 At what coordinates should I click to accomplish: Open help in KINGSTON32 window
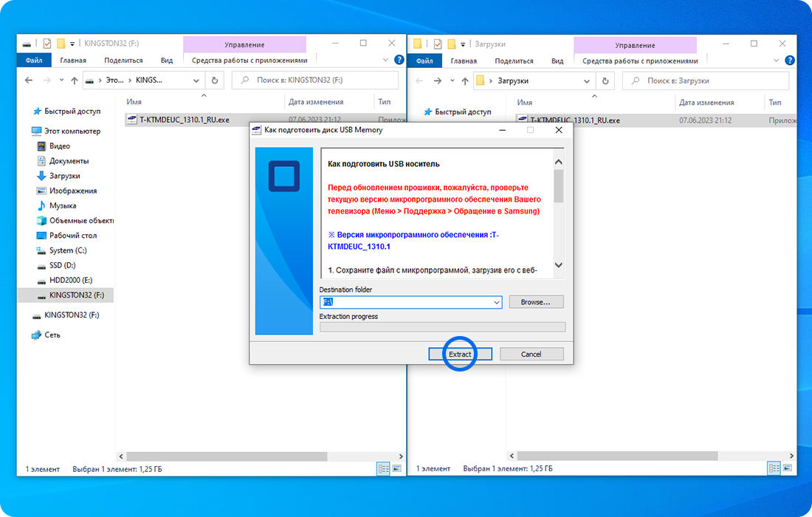click(399, 60)
